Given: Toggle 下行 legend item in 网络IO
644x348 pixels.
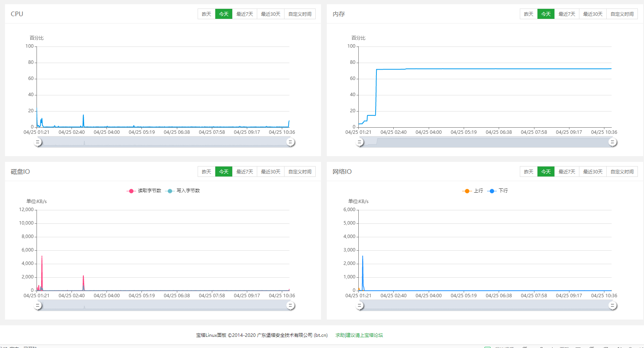Looking at the screenshot, I should 498,191.
